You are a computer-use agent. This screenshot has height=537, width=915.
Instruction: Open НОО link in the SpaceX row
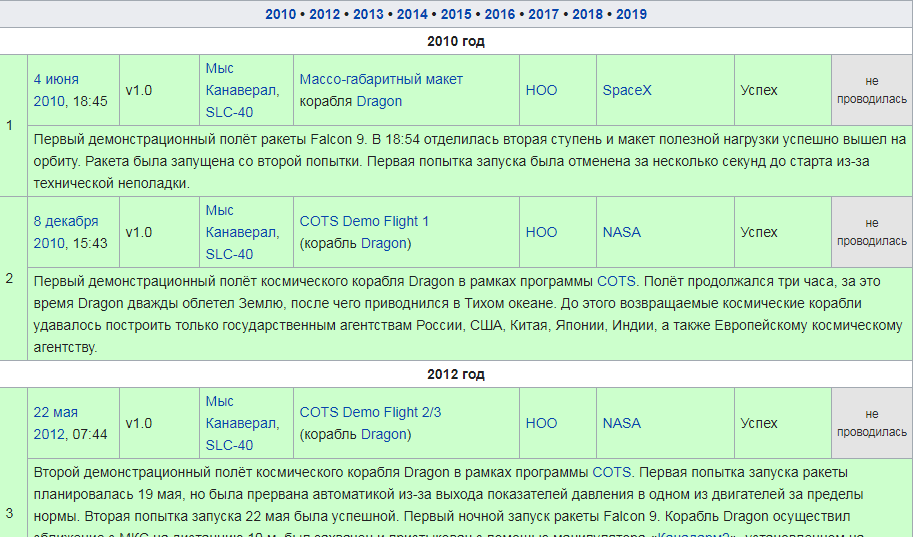click(x=542, y=90)
